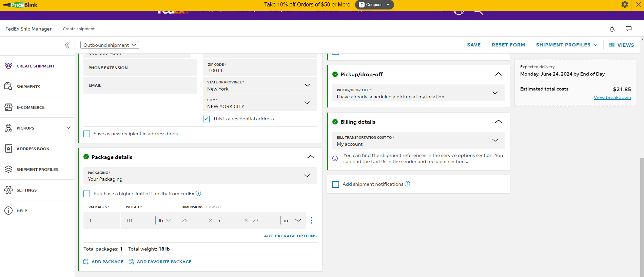The width and height of the screenshot is (644, 277).
Task: Click the E-Commerce storefront icon
Action: pyautogui.click(x=8, y=107)
